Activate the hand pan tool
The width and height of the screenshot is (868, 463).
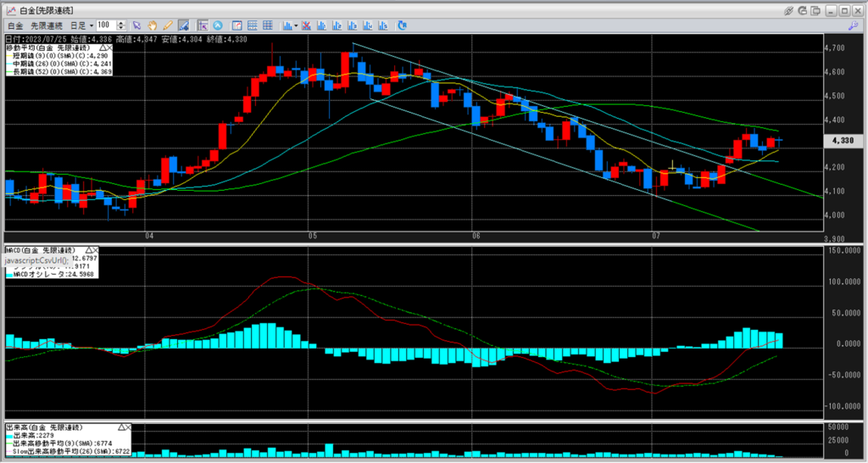point(153,25)
